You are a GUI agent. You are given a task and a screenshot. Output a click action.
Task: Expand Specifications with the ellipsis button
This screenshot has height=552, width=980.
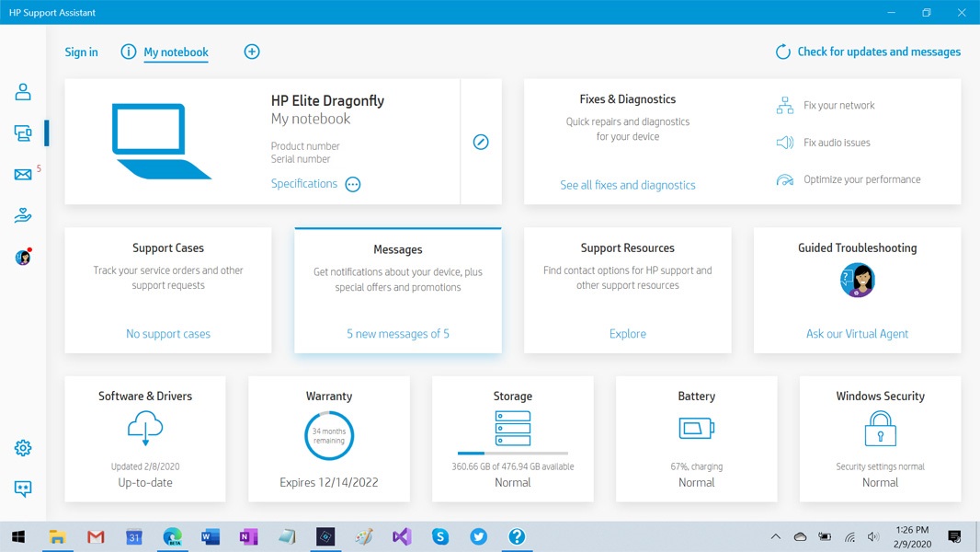coord(353,185)
